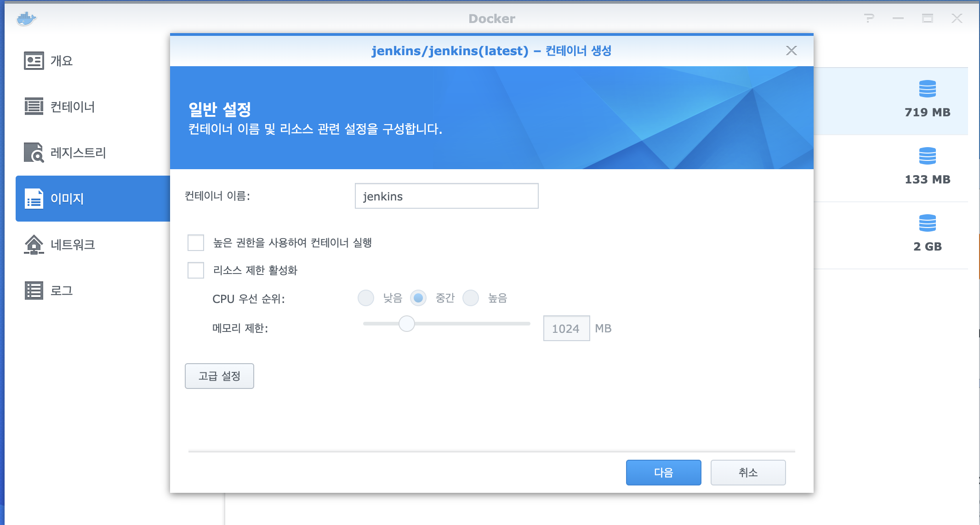The image size is (980, 525).
Task: Click the 로그 log list icon
Action: tap(34, 291)
